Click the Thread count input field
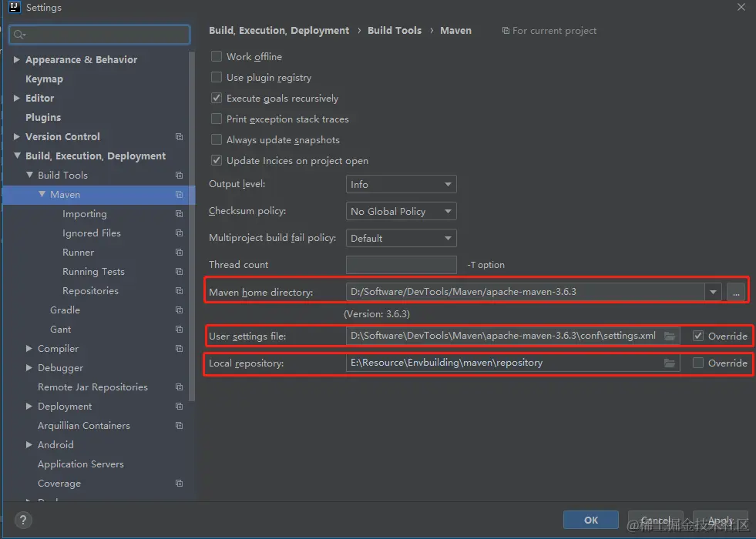756x539 pixels. coord(402,265)
